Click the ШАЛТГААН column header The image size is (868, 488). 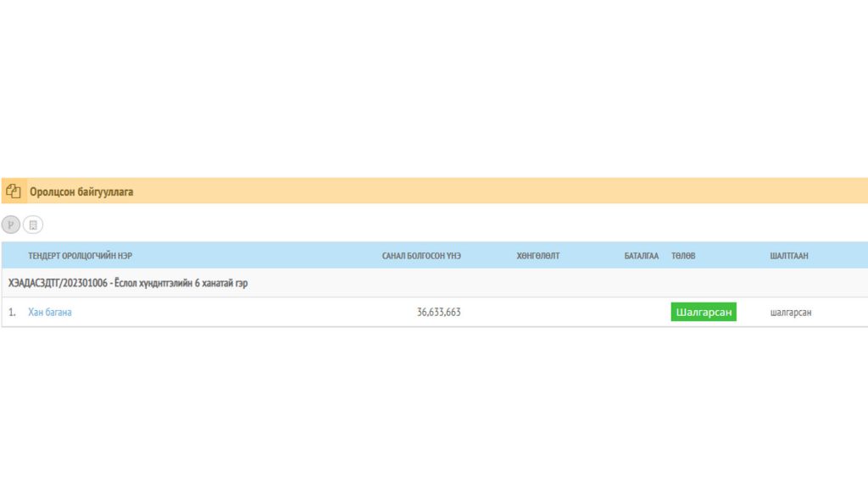[x=789, y=256]
